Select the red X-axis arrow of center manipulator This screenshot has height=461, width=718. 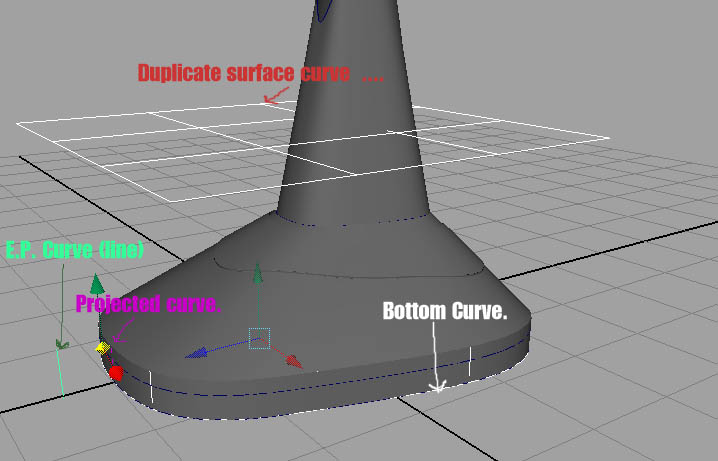tap(294, 361)
